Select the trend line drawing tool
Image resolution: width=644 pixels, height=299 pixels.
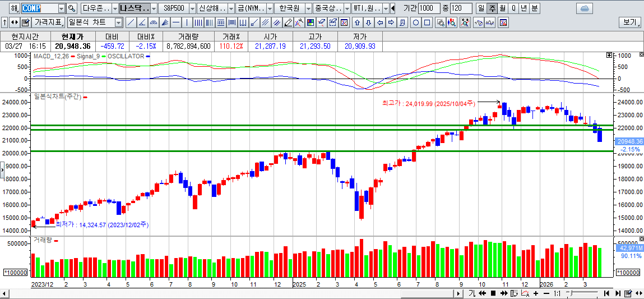pyautogui.click(x=131, y=22)
